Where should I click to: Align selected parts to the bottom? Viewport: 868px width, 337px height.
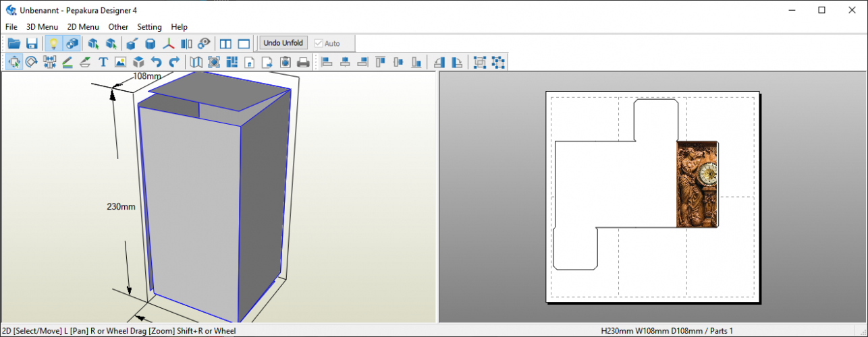coord(416,62)
